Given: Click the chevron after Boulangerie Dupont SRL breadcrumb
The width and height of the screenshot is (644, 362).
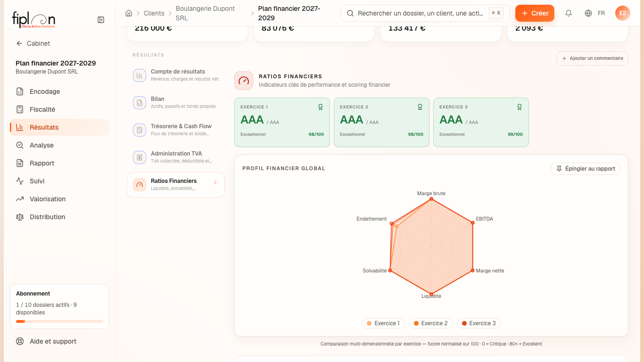Looking at the screenshot, I should (253, 13).
